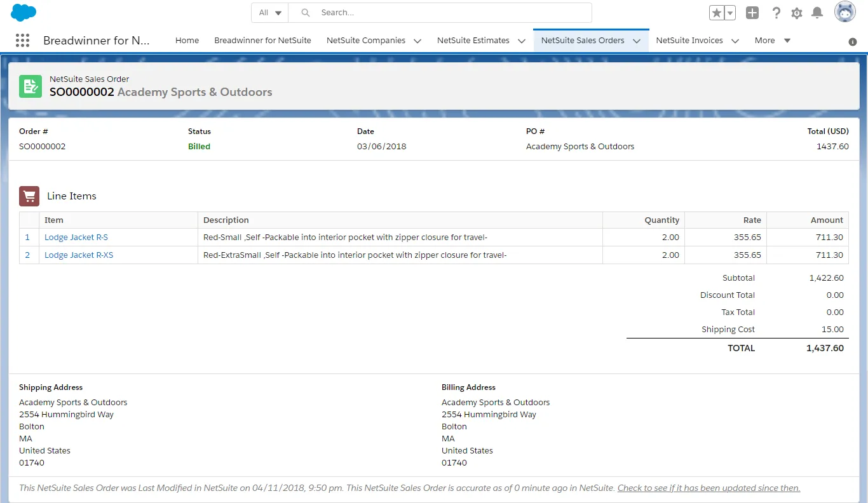This screenshot has height=503, width=868.
Task: Open the All search scope dropdown
Action: (270, 13)
